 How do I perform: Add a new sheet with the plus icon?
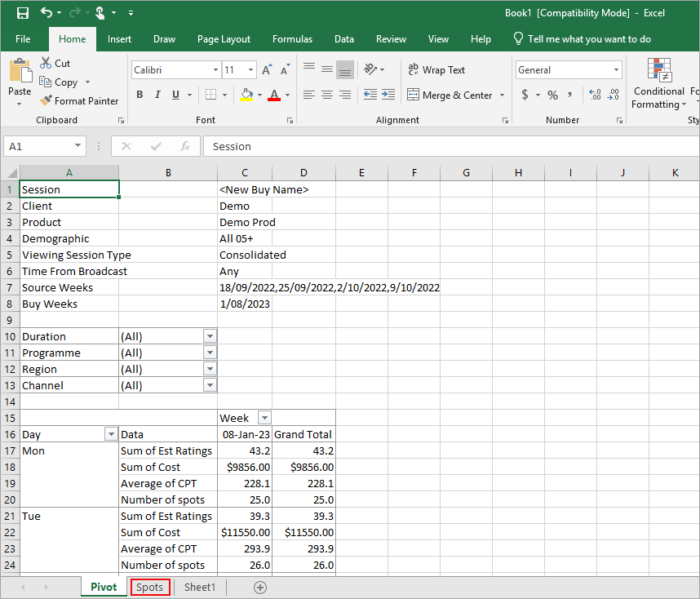point(260,588)
